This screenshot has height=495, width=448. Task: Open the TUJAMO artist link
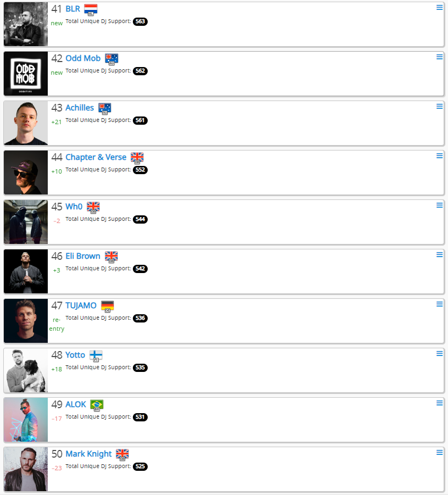(x=81, y=305)
